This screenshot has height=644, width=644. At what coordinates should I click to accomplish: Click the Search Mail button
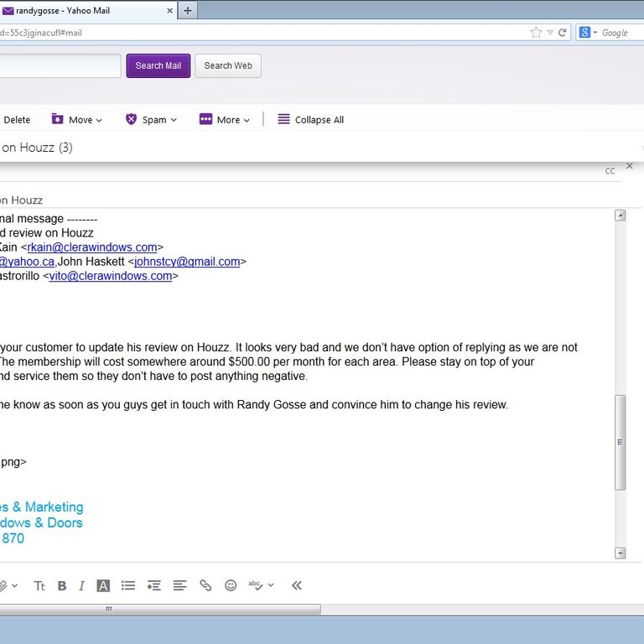[x=158, y=66]
